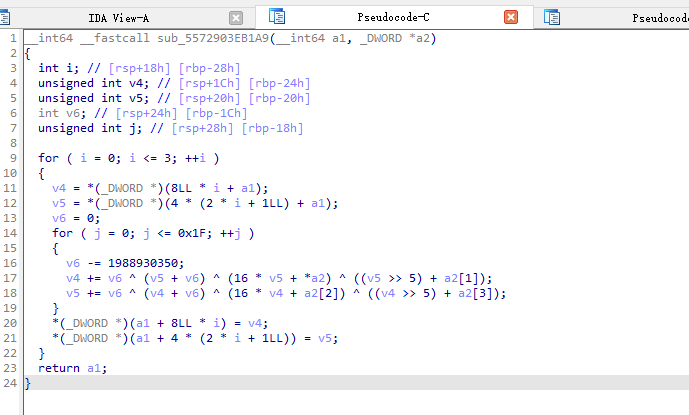Click the 'unsigned int j;' declaration

90,128
